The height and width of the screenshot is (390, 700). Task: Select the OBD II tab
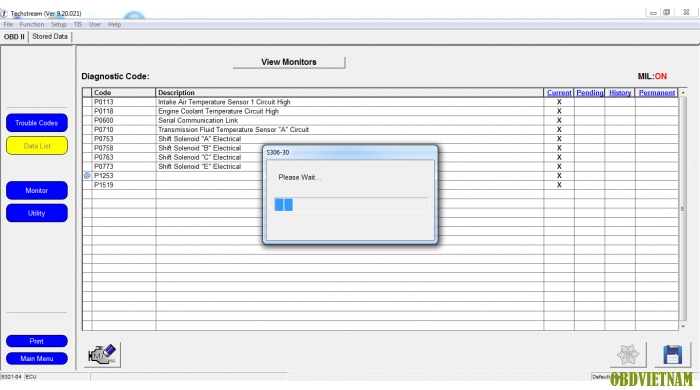point(14,37)
